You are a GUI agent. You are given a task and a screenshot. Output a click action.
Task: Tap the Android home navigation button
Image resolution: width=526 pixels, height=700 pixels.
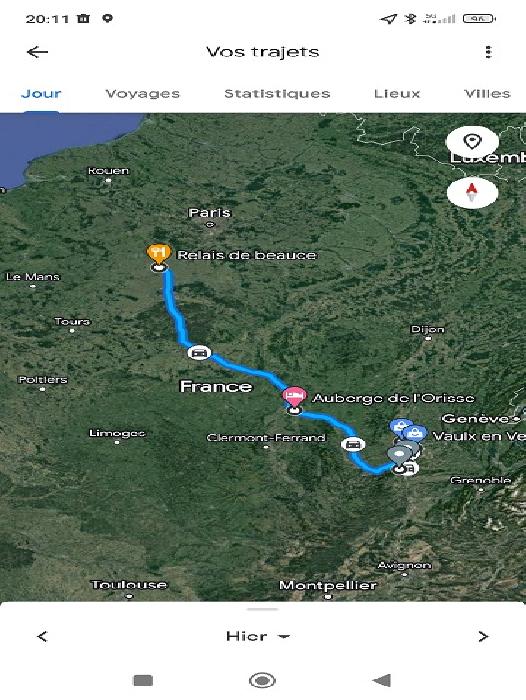click(262, 680)
